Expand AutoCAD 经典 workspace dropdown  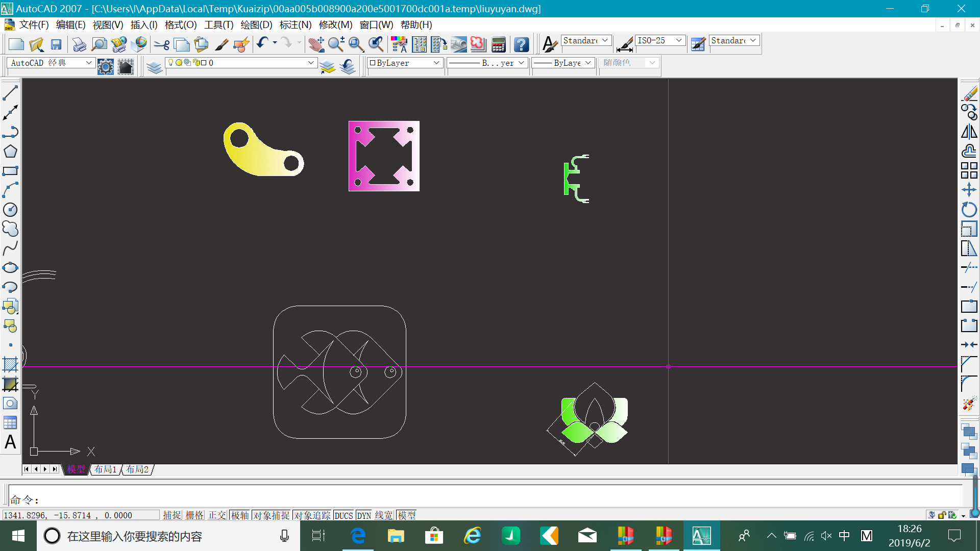[x=89, y=63]
